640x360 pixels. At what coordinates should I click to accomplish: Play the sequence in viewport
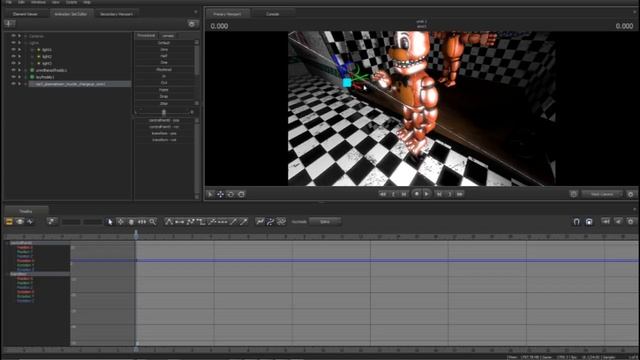point(426,194)
